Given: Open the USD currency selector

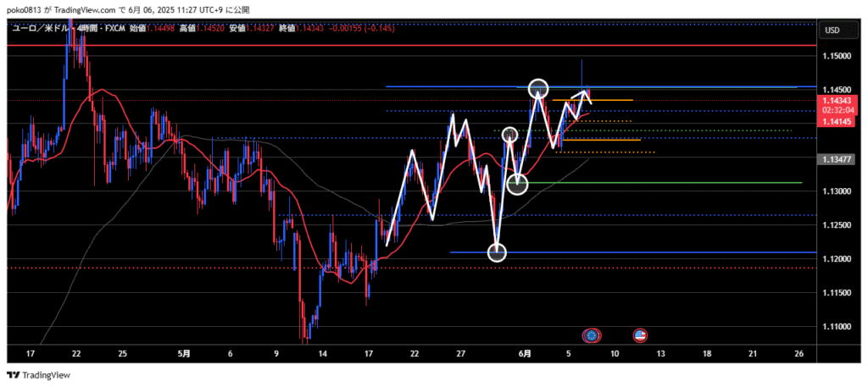Looking at the screenshot, I should 832,30.
